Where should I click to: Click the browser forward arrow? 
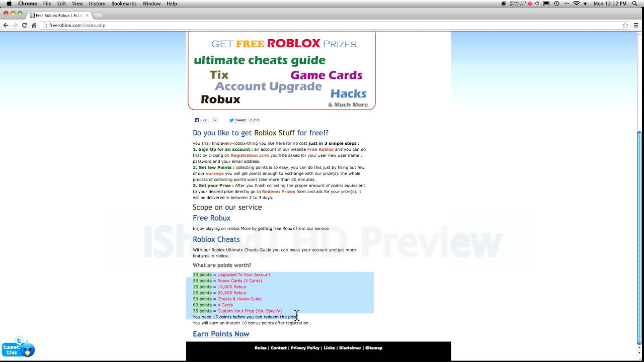[x=15, y=25]
